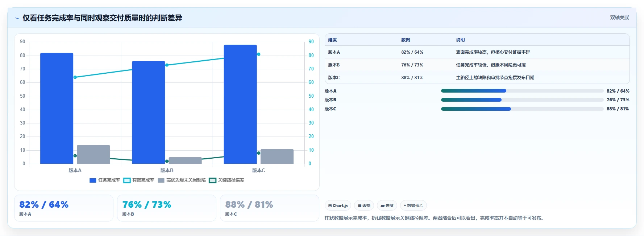This screenshot has height=236, width=644.
Task: Click the 版本B progress bar
Action: tap(522, 100)
